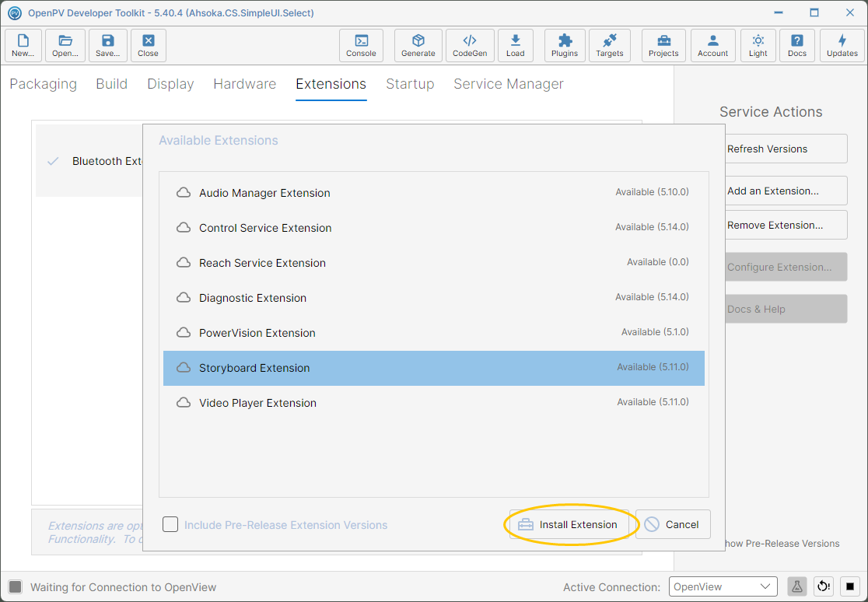Click the OpenPV logo in title bar
Screen dimensions: 868x602
click(15, 12)
